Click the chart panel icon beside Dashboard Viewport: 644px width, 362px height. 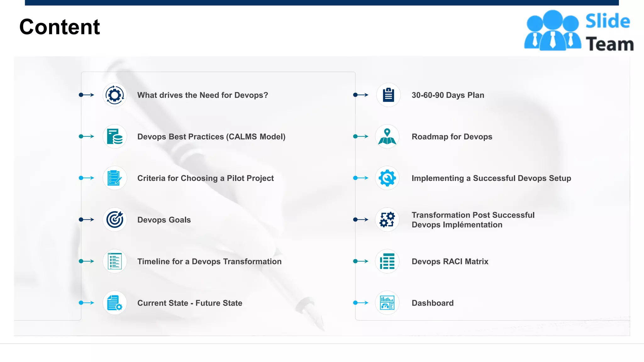point(387,303)
